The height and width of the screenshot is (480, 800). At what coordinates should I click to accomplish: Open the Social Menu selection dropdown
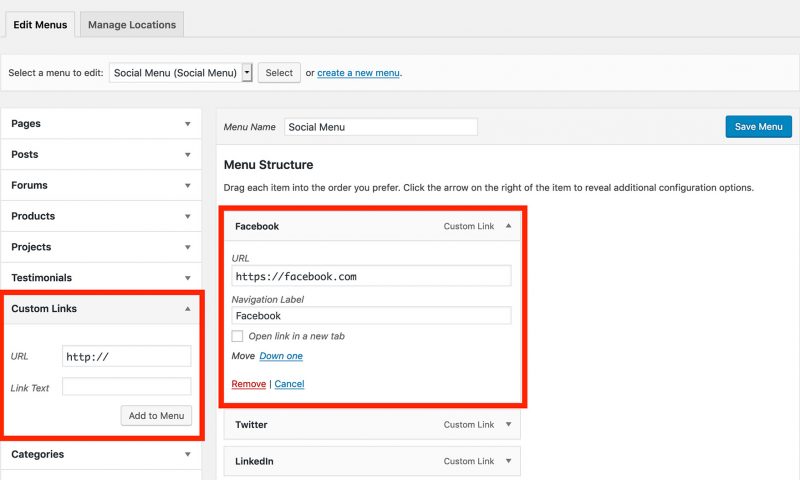pyautogui.click(x=181, y=73)
